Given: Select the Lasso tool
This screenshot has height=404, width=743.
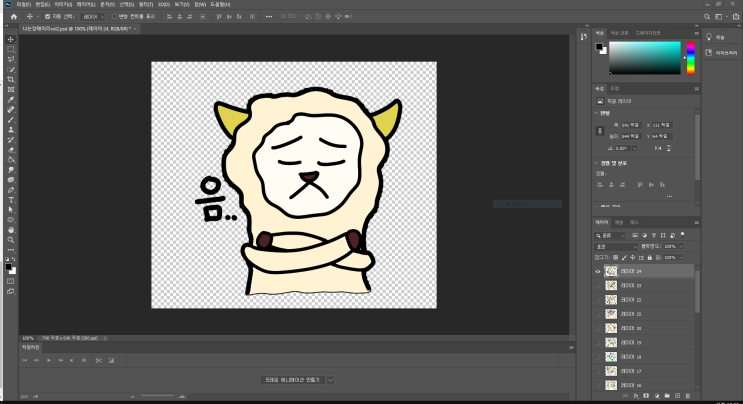Looking at the screenshot, I should click(11, 59).
